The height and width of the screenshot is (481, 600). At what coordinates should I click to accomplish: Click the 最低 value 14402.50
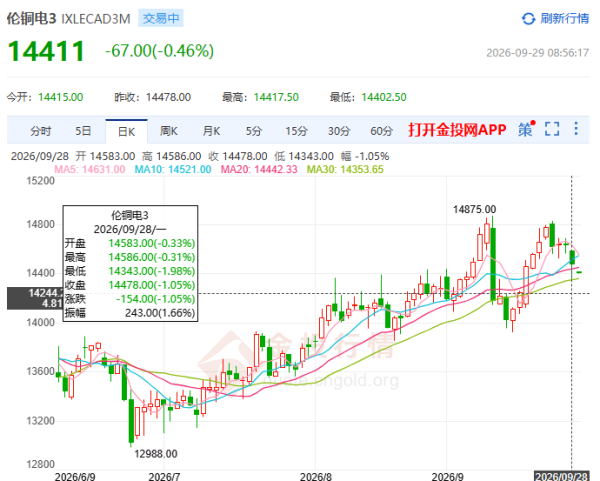coord(384,97)
